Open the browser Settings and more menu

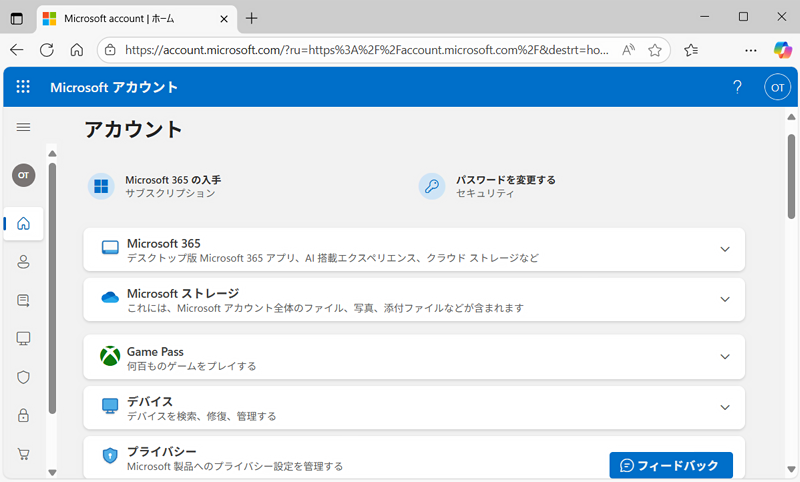coord(751,50)
